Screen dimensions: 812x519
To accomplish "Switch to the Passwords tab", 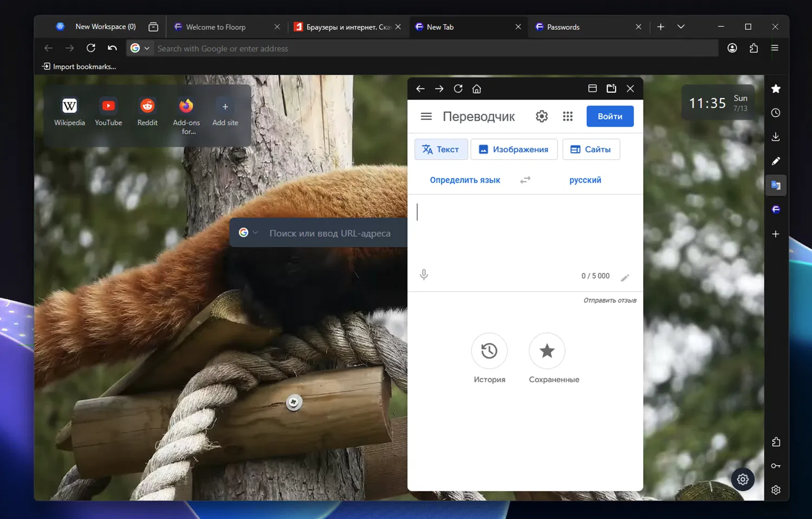I will point(579,27).
